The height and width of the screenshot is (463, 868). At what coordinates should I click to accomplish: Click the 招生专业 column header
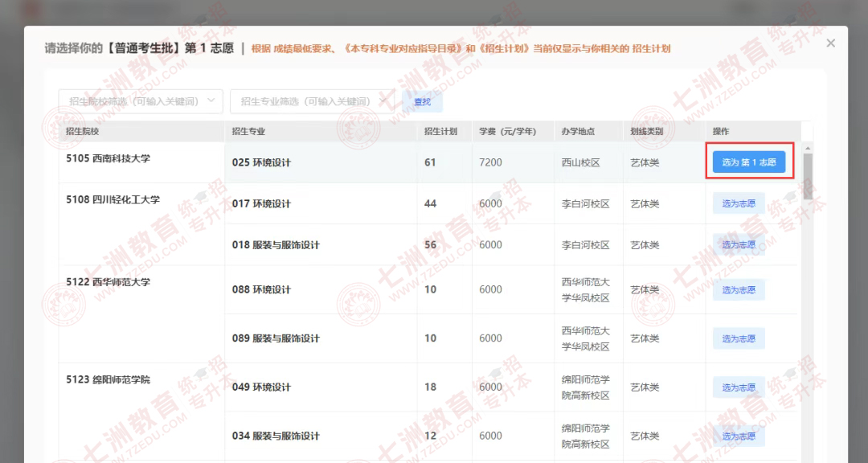click(248, 131)
